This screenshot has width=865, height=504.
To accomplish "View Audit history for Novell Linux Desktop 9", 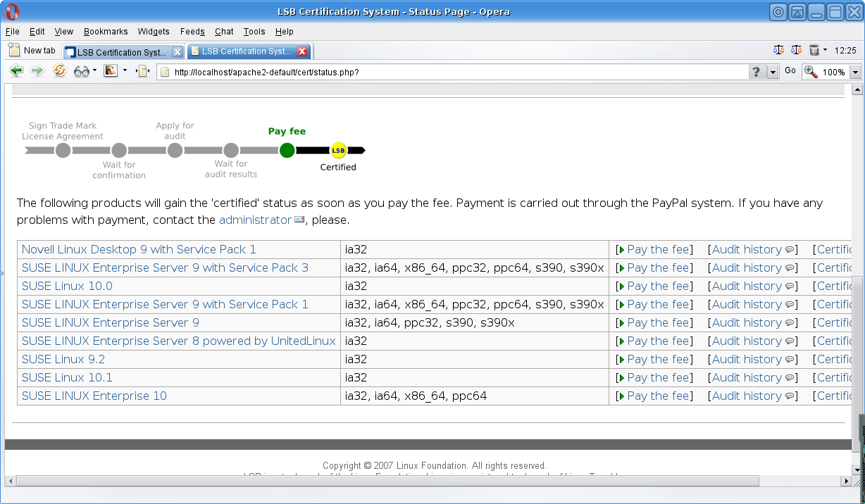I will [747, 249].
